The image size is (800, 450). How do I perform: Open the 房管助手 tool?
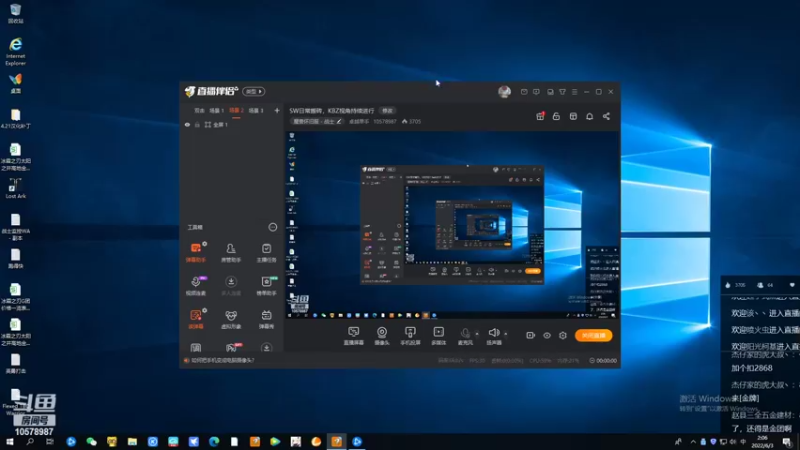231,253
